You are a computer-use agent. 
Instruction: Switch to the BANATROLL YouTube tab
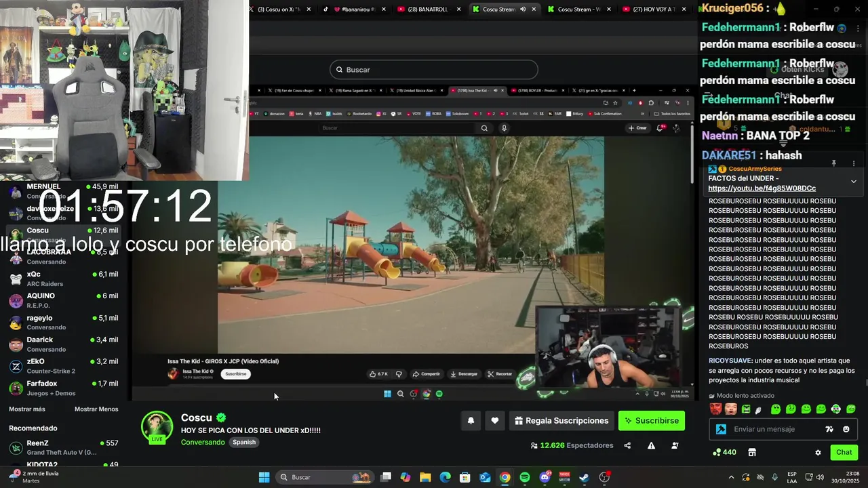430,9
